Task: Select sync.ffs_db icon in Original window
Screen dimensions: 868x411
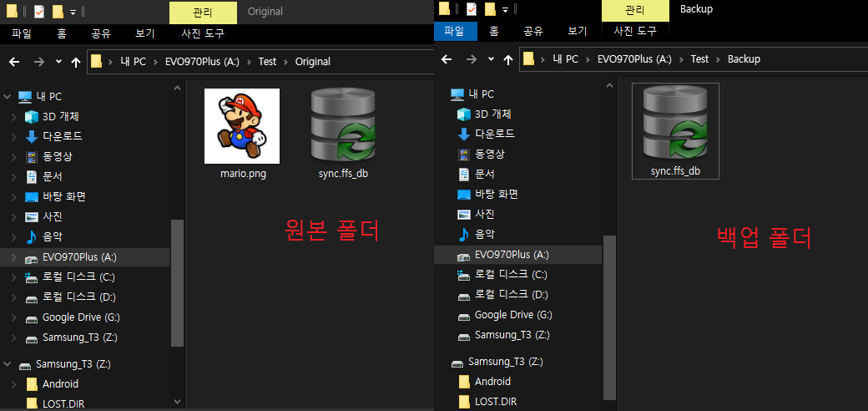Action: click(x=343, y=126)
